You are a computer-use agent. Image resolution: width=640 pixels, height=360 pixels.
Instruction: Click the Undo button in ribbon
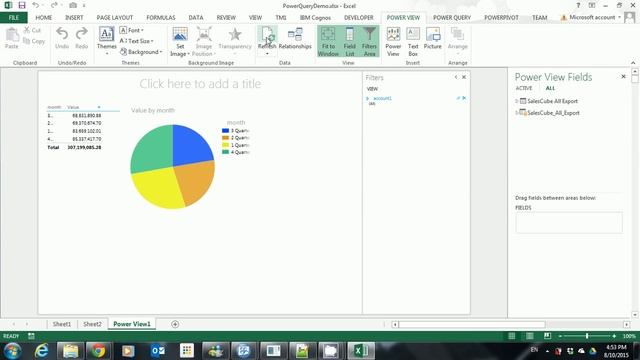tap(62, 38)
